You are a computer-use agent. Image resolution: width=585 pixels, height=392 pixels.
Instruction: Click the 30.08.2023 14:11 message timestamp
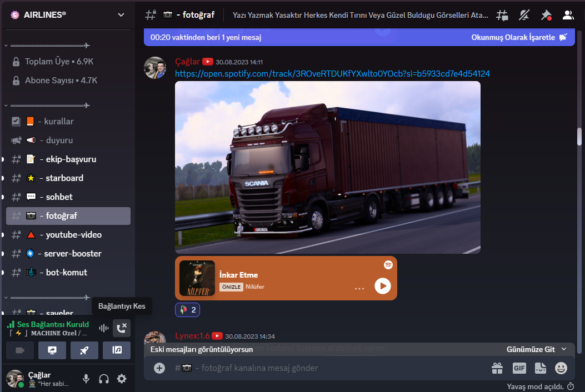[239, 62]
